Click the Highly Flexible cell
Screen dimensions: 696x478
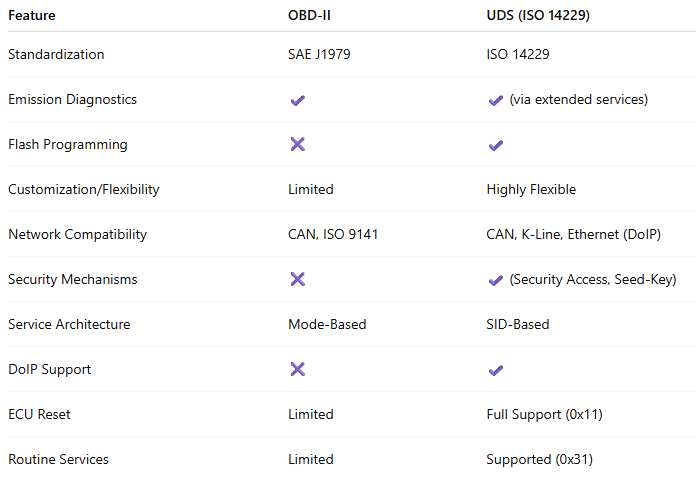click(x=531, y=190)
